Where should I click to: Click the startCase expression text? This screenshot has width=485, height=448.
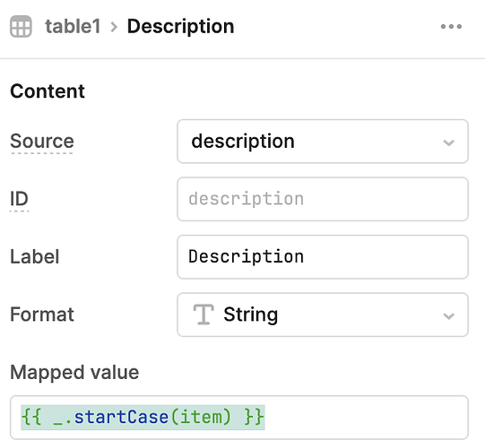pyautogui.click(x=143, y=418)
